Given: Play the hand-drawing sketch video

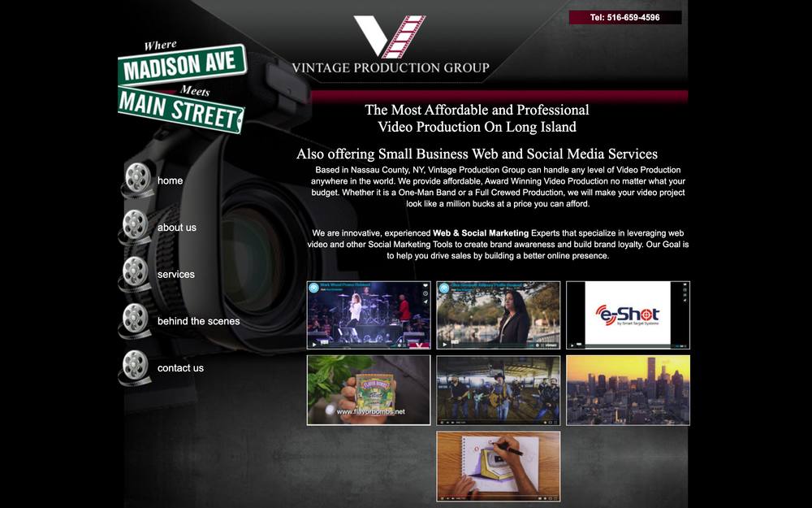Looking at the screenshot, I should (443, 498).
